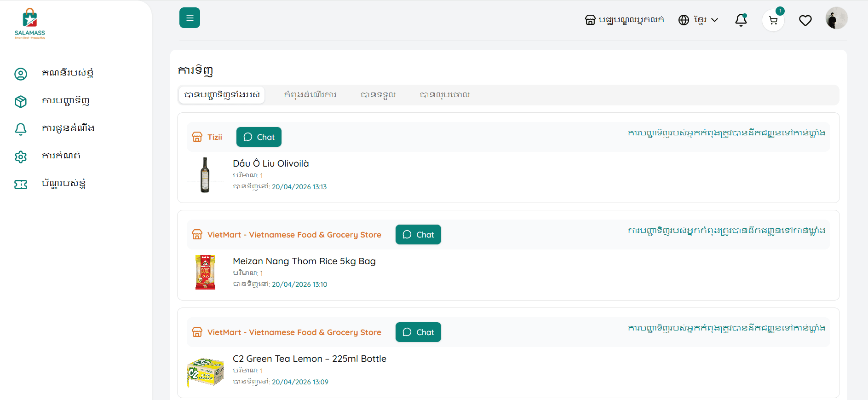Expand the Khmer language dropdown
Screen dimensions: 868x400
698,20
